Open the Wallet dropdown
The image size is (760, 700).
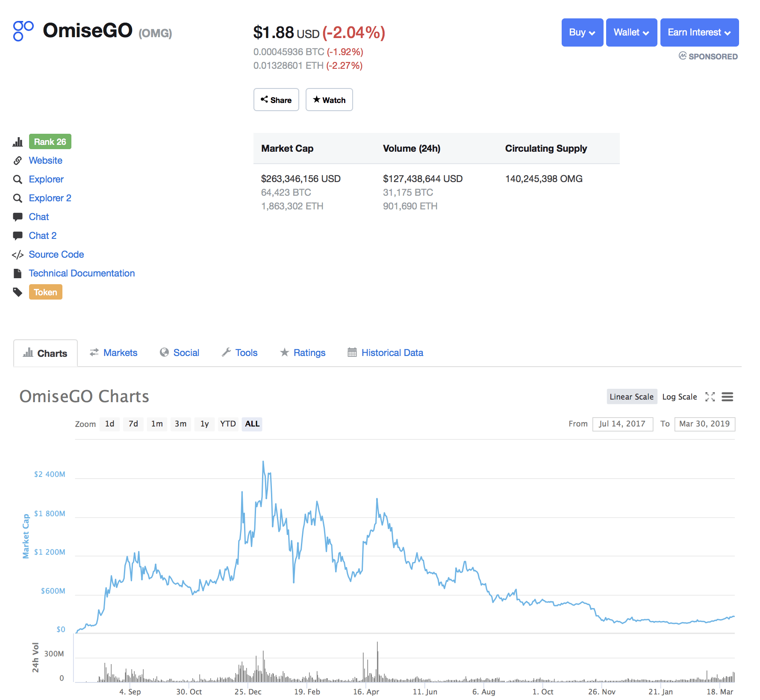click(631, 32)
